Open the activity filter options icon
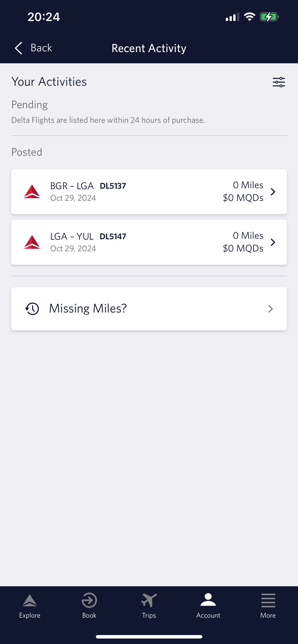This screenshot has width=298, height=644. 279,82
